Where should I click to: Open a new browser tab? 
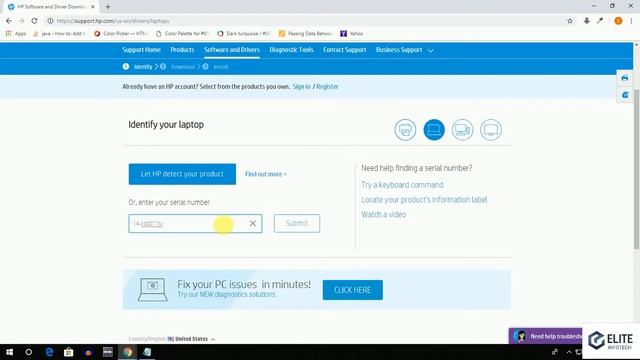click(108, 7)
